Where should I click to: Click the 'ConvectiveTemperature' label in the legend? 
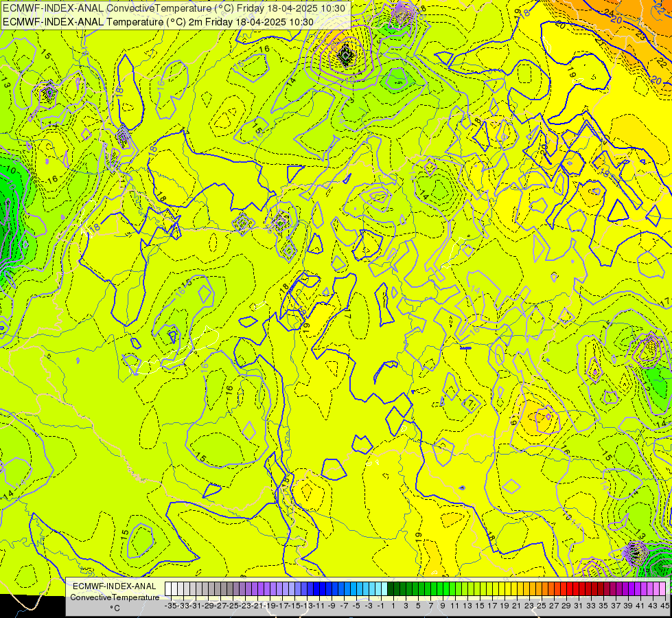[115, 597]
